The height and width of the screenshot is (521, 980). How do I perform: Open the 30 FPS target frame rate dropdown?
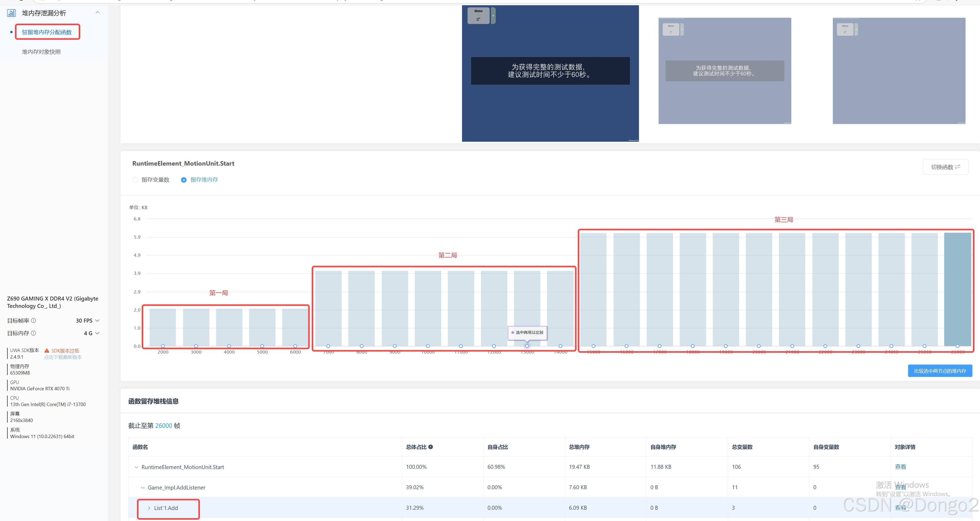click(87, 320)
